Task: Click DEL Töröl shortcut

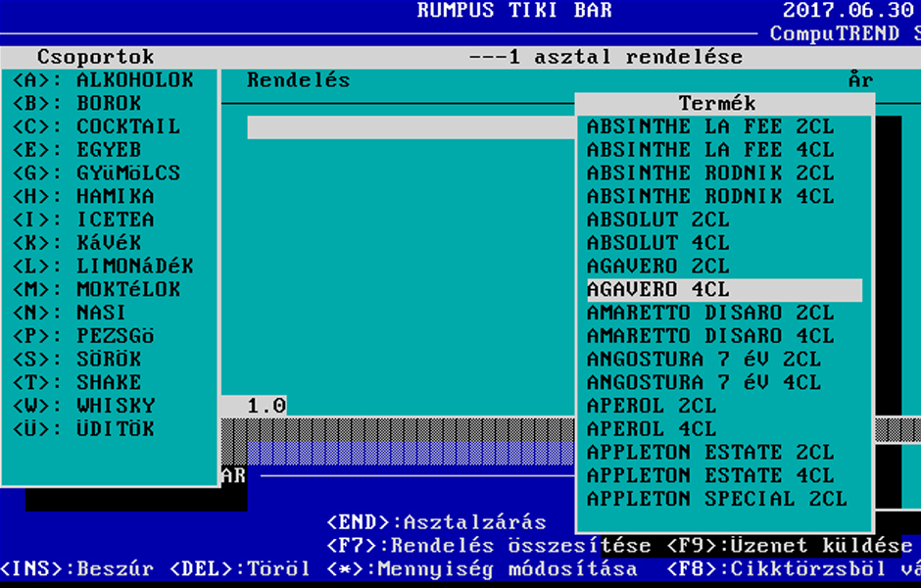Action: [240, 568]
